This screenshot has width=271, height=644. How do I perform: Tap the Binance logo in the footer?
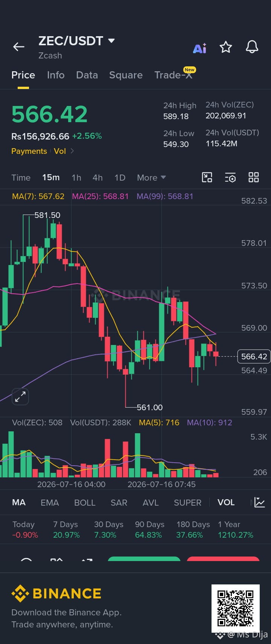click(x=56, y=593)
